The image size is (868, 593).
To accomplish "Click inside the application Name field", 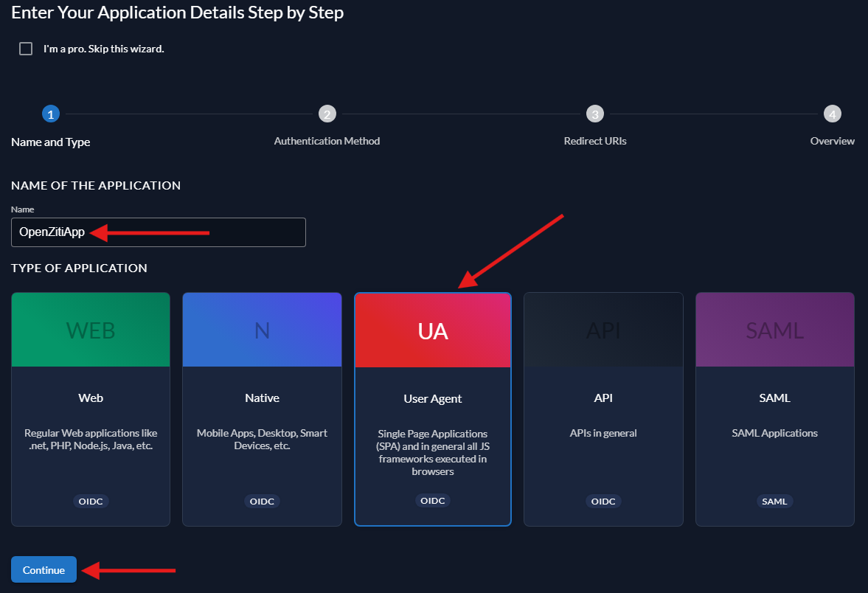I will [x=158, y=232].
